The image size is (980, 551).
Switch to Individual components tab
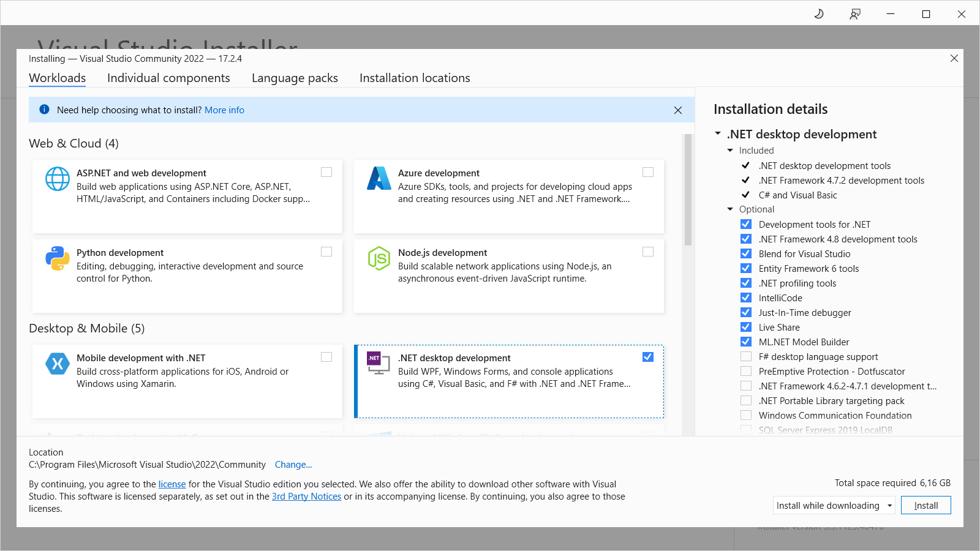(168, 78)
